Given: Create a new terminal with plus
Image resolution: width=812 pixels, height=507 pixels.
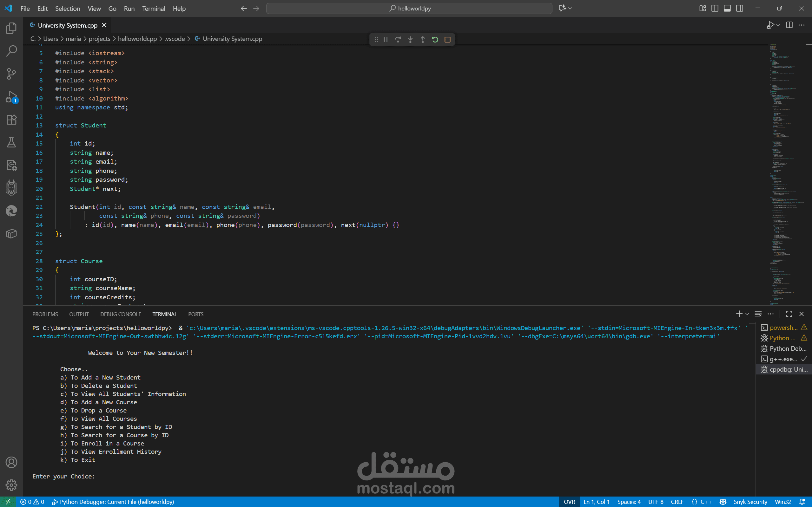Looking at the screenshot, I should coord(739,314).
